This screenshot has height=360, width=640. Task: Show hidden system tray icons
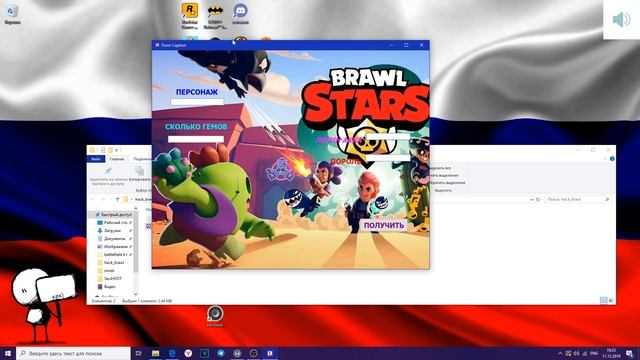(560, 353)
